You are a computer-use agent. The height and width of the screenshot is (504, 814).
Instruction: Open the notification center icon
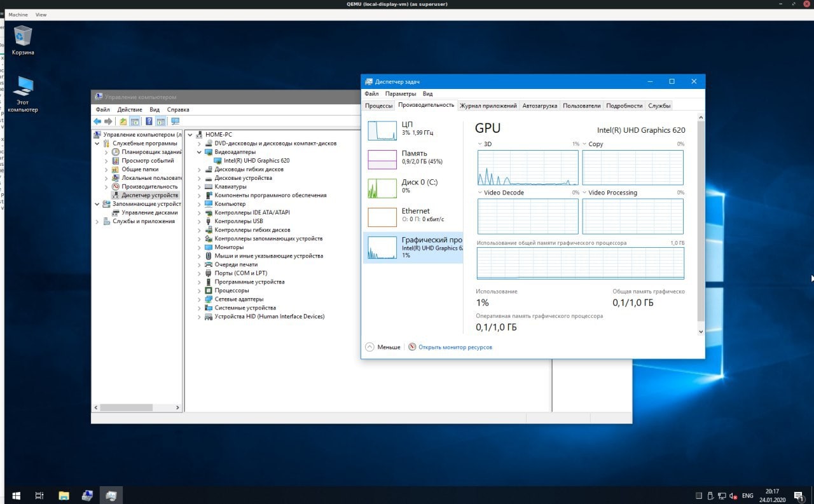pyautogui.click(x=799, y=496)
